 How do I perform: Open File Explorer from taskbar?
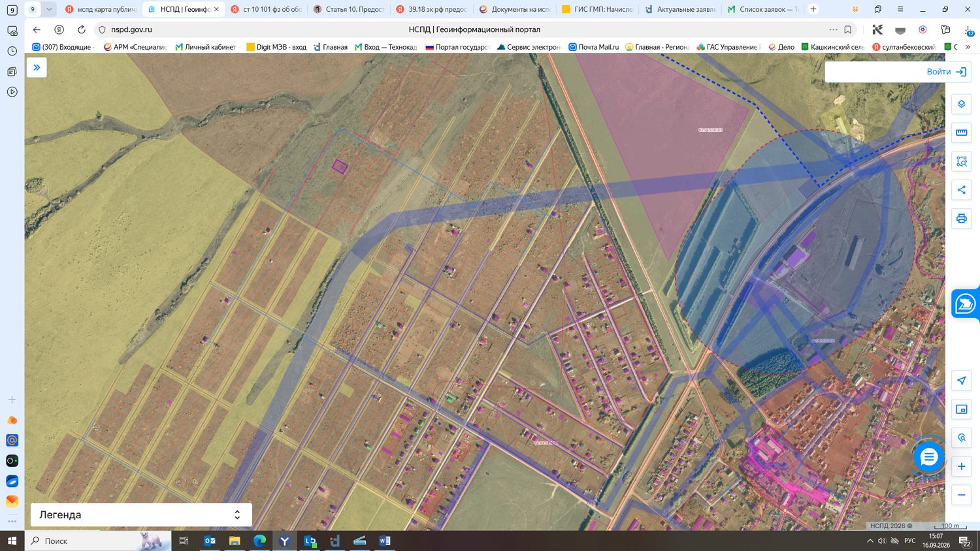coord(235,541)
